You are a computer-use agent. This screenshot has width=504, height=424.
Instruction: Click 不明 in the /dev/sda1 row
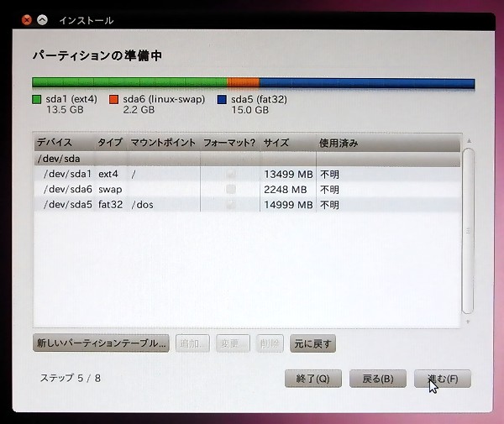pos(330,175)
